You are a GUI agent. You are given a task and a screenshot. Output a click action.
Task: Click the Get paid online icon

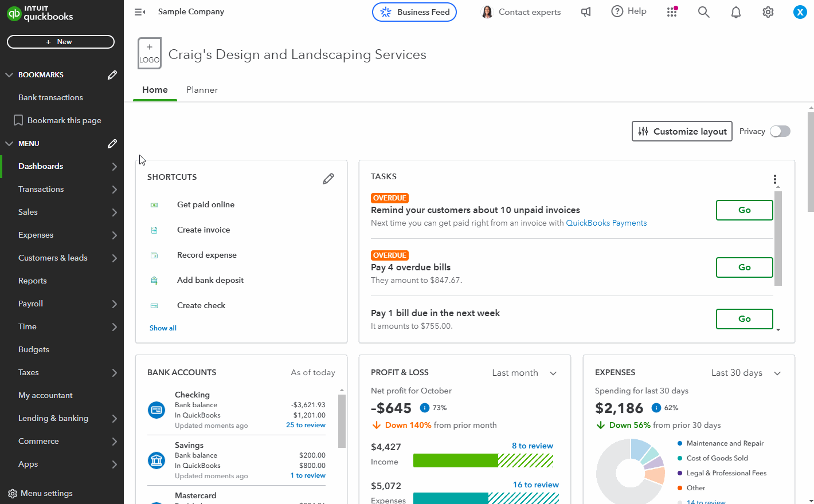[x=154, y=205]
